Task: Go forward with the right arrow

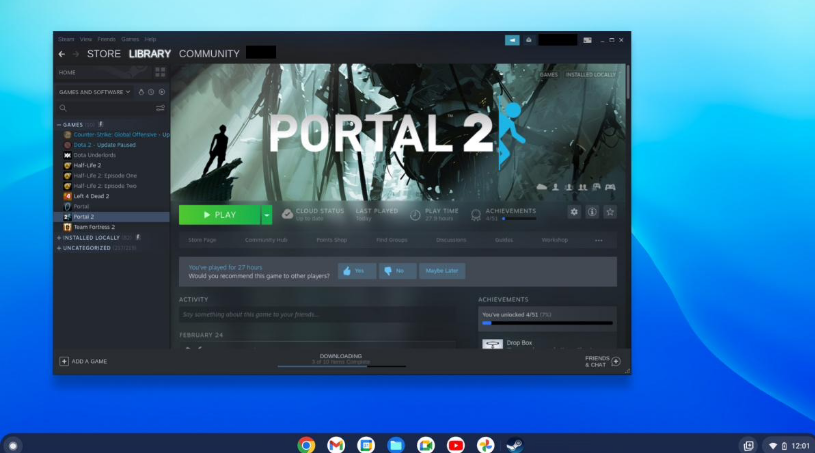Action: 76,54
